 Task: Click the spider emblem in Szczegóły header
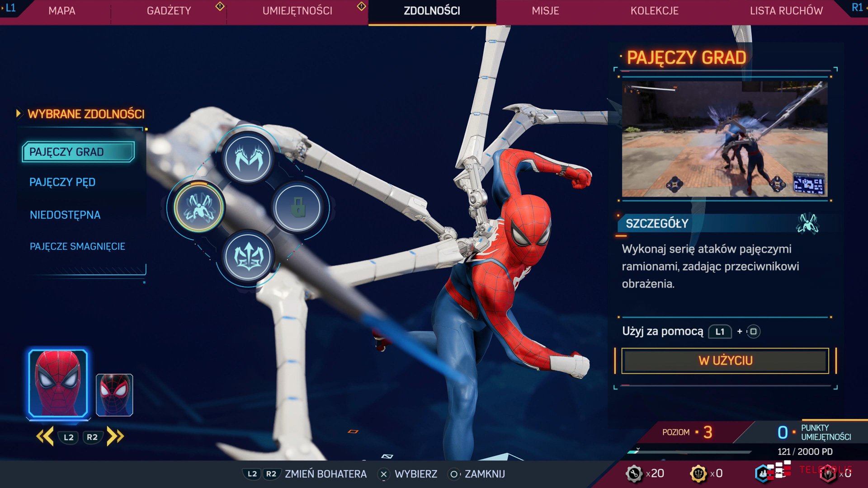pyautogui.click(x=807, y=223)
